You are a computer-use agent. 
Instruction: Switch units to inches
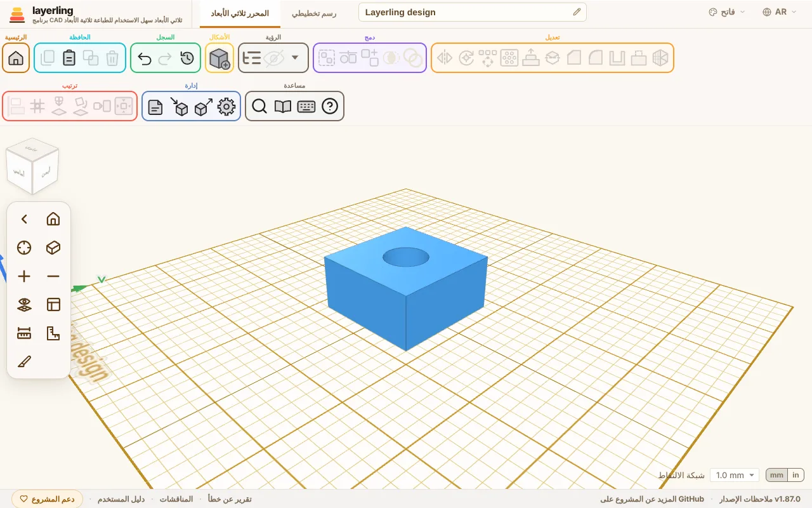(x=796, y=475)
